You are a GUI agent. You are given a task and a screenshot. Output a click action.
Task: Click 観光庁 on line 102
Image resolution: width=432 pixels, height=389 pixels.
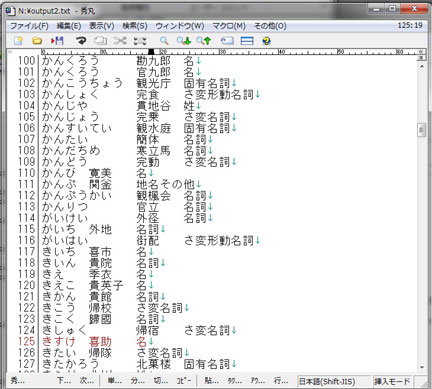(x=153, y=83)
